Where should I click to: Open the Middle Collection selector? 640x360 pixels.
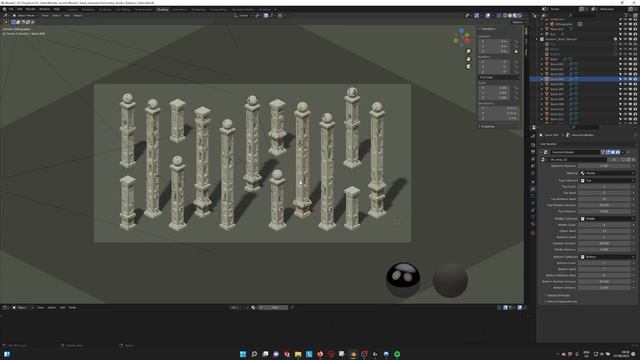pyautogui.click(x=607, y=219)
